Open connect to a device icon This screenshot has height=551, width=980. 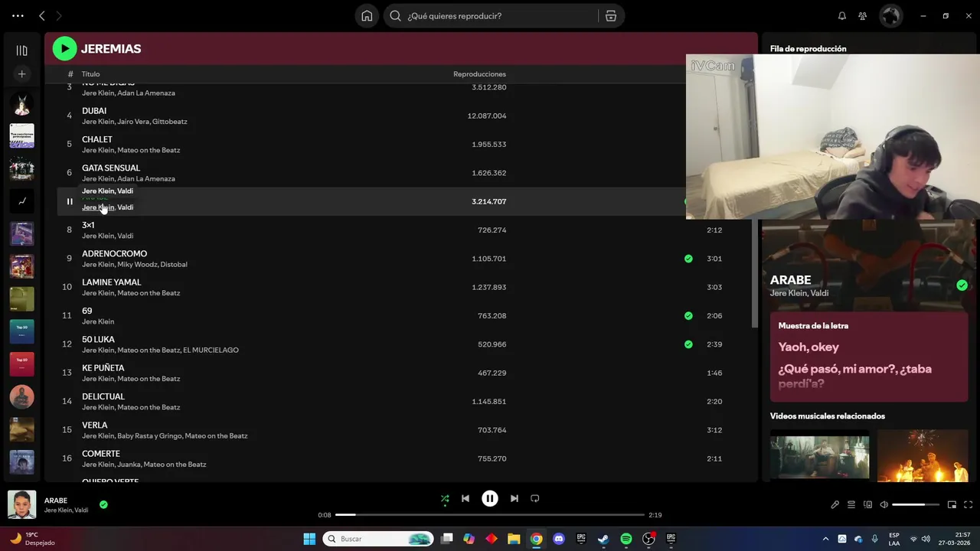[x=867, y=504]
